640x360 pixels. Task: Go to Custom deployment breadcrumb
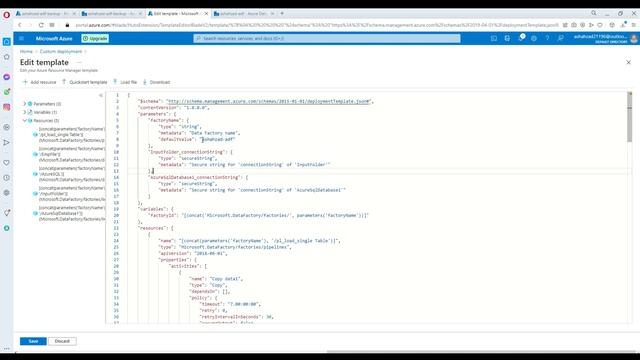60,51
